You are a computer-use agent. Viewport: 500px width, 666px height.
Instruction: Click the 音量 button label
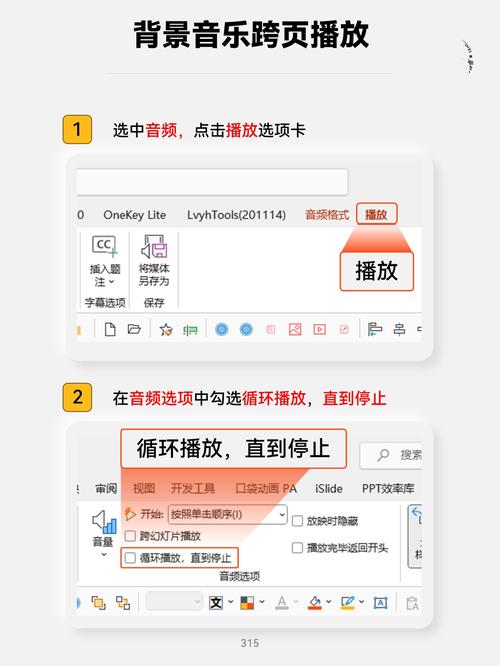103,542
